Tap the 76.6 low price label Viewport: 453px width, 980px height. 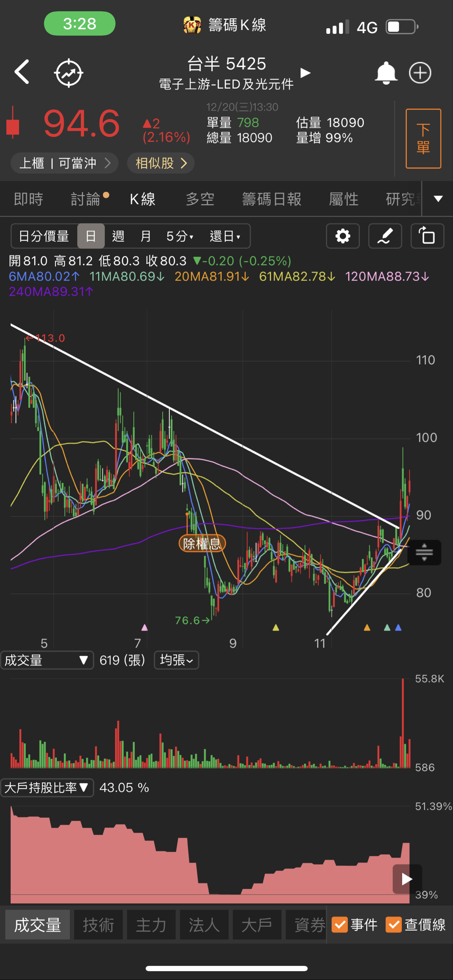point(192,621)
